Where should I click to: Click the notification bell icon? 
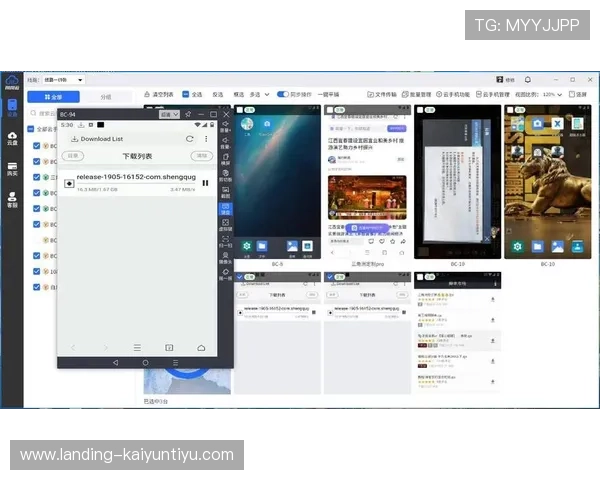[x=528, y=79]
